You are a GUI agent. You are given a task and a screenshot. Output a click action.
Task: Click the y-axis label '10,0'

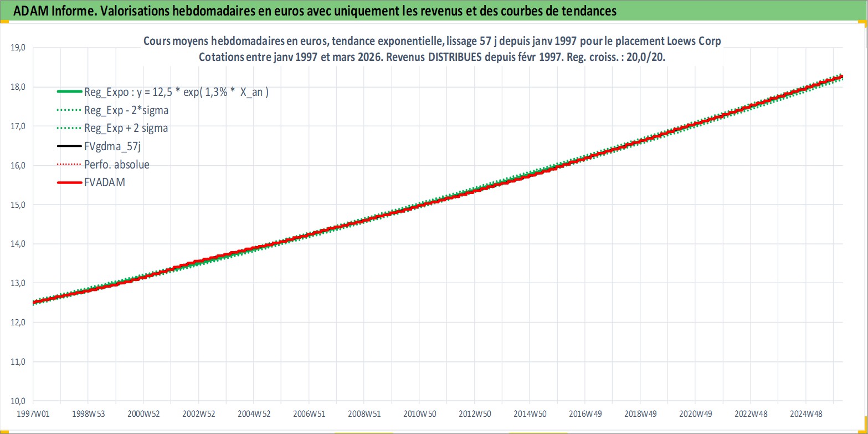(18, 401)
